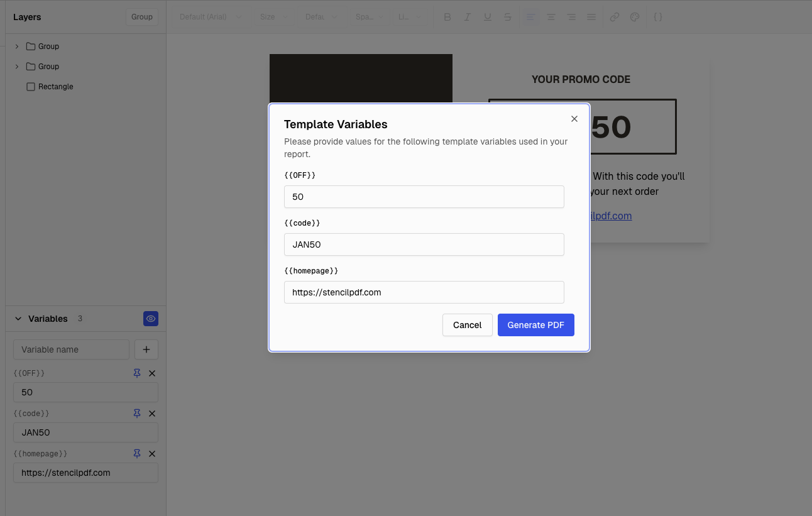
Task: Collapse the Variables section
Action: pyautogui.click(x=18, y=319)
